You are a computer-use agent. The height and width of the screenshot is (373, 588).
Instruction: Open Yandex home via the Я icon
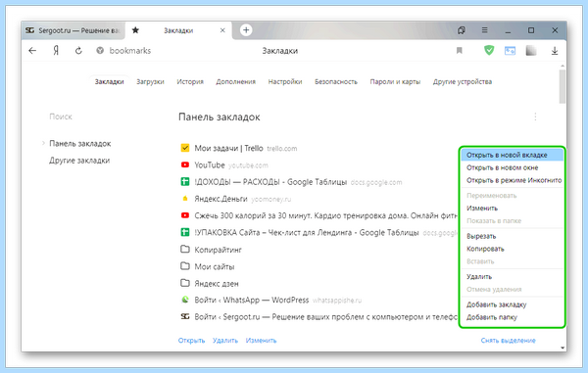click(x=56, y=51)
